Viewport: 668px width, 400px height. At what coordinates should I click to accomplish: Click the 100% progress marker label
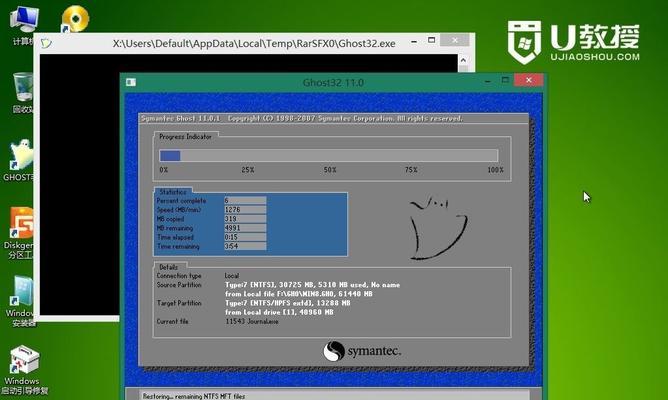(x=495, y=170)
